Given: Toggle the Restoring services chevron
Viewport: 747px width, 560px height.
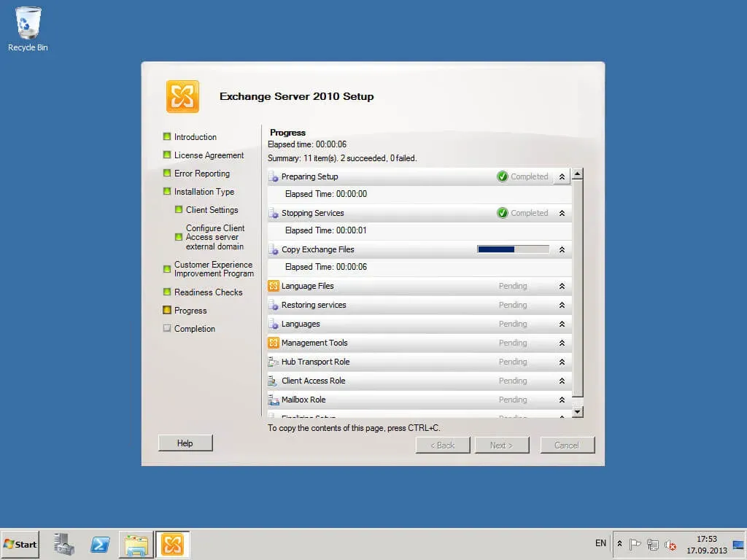Looking at the screenshot, I should [x=562, y=305].
